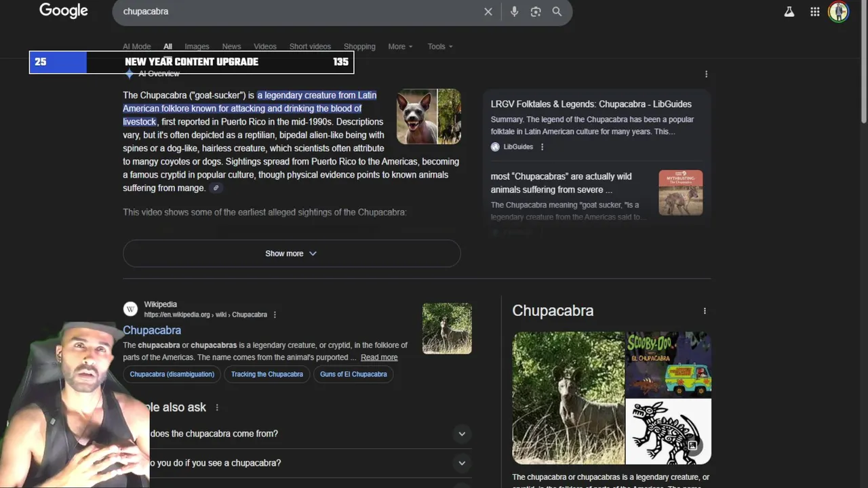Open LibGuides source three-dot menu
The image size is (868, 488).
tap(542, 147)
